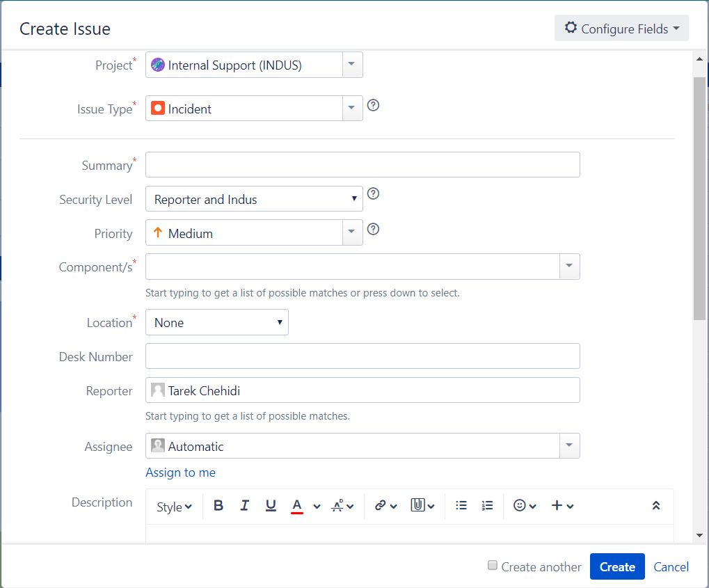Expand the Security Level select box

pos(254,199)
